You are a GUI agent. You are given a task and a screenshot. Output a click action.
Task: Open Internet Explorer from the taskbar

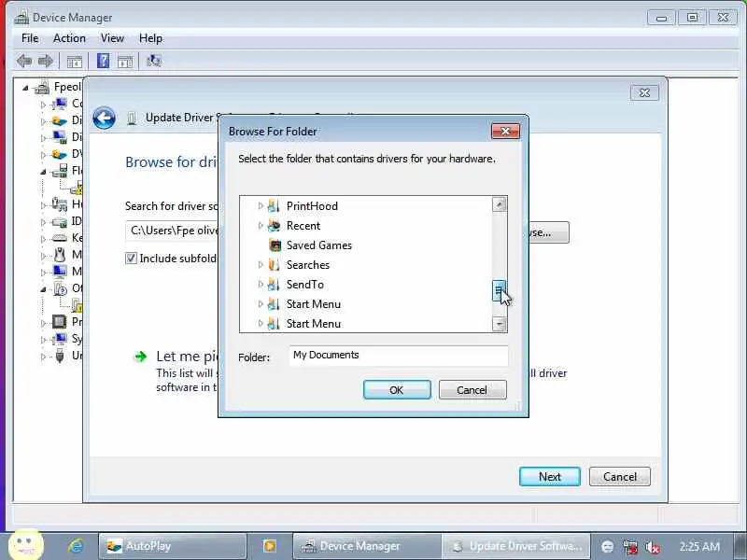[76, 546]
